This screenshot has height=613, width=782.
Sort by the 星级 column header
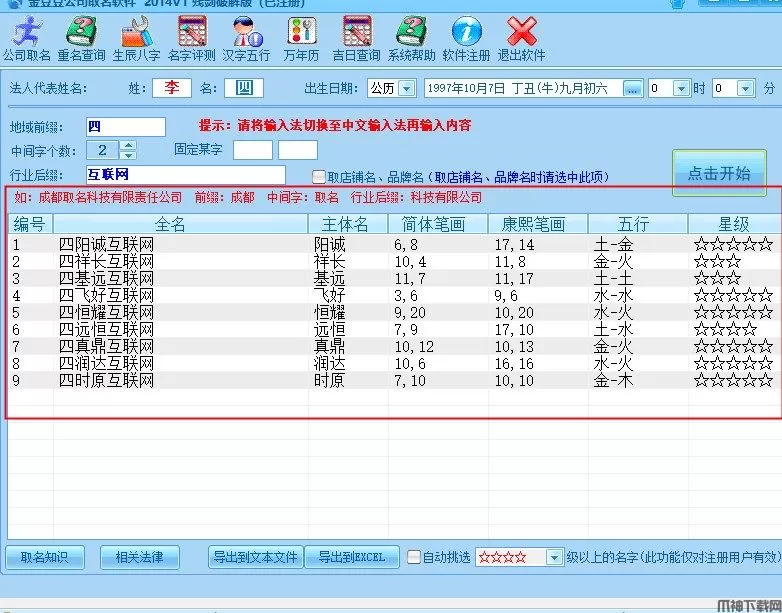734,224
